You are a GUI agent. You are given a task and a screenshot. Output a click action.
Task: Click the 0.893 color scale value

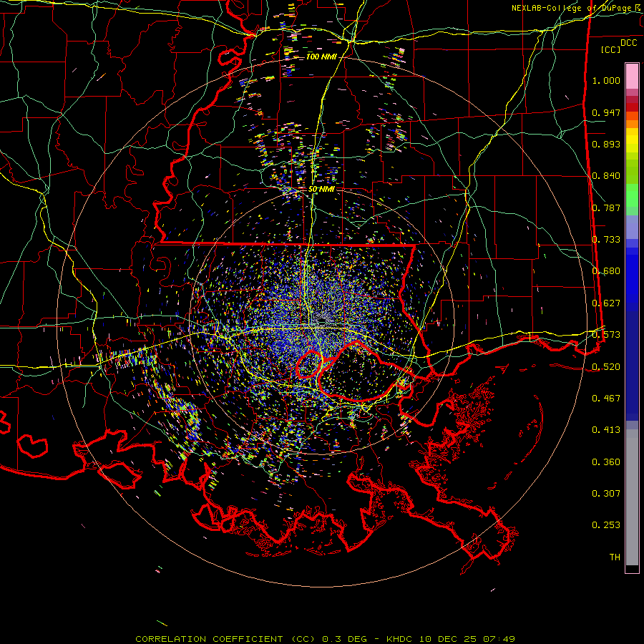coord(606,144)
